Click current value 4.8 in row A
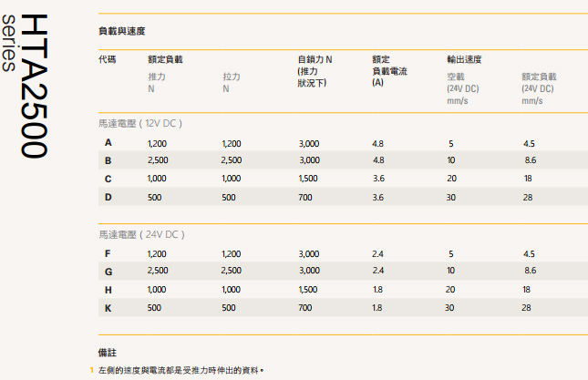This screenshot has height=380, width=588. click(x=378, y=144)
